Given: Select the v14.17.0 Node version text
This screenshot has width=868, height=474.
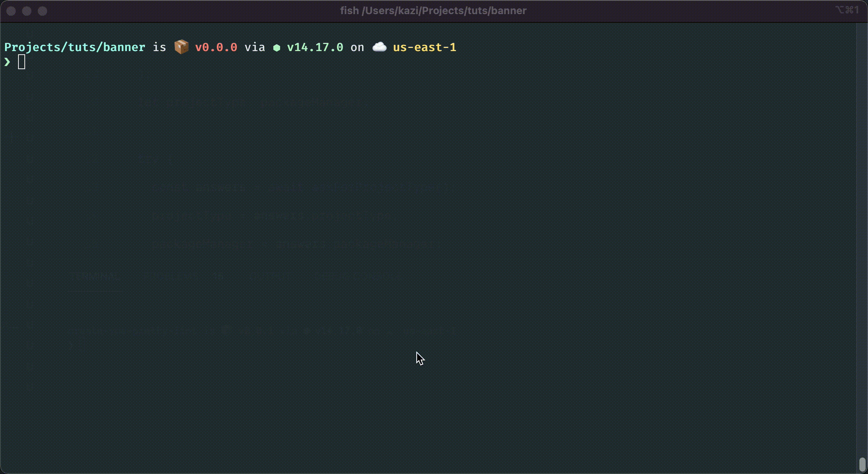Looking at the screenshot, I should coord(315,47).
